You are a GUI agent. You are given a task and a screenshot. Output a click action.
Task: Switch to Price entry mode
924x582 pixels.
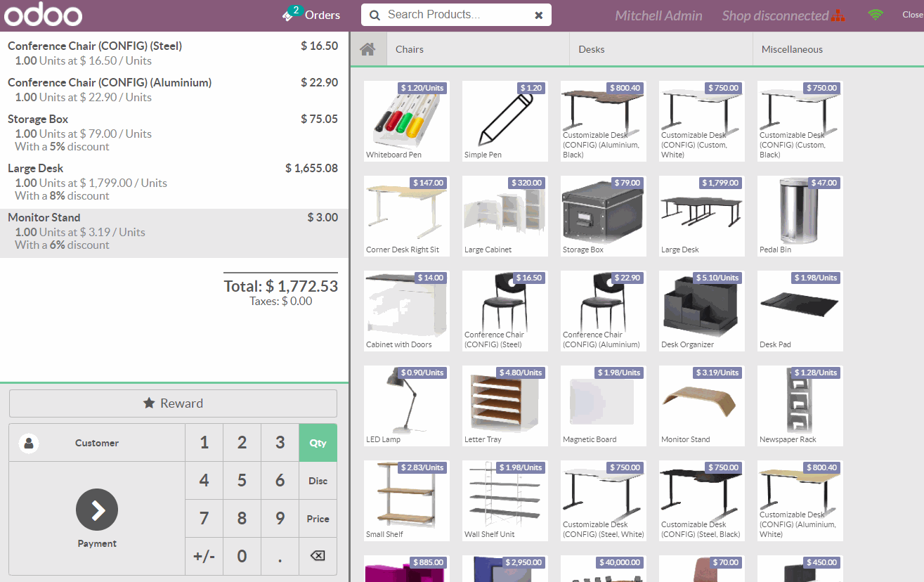(x=318, y=518)
